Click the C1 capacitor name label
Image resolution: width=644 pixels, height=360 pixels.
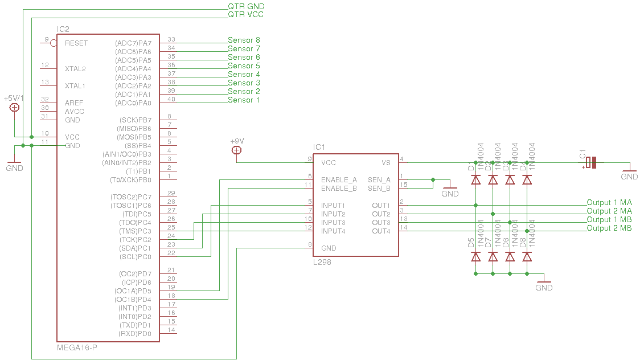point(583,154)
